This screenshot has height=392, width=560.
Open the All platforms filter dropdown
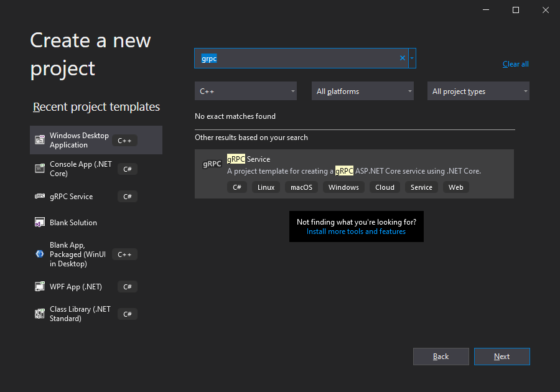pos(363,91)
